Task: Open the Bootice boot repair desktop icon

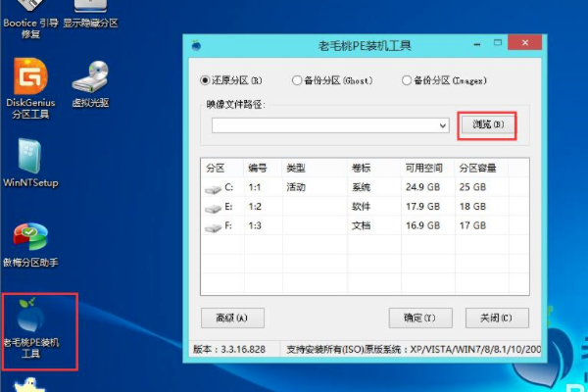Action: point(30,20)
